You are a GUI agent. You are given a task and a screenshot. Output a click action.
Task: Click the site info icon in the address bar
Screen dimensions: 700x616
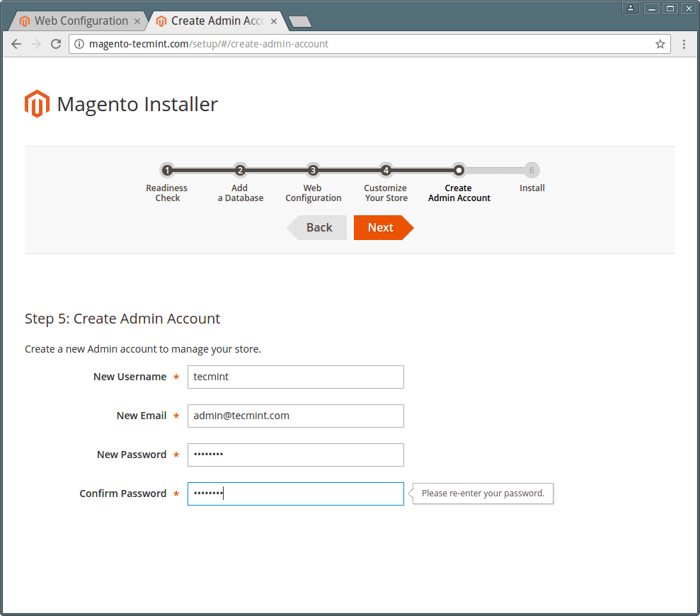click(x=79, y=44)
